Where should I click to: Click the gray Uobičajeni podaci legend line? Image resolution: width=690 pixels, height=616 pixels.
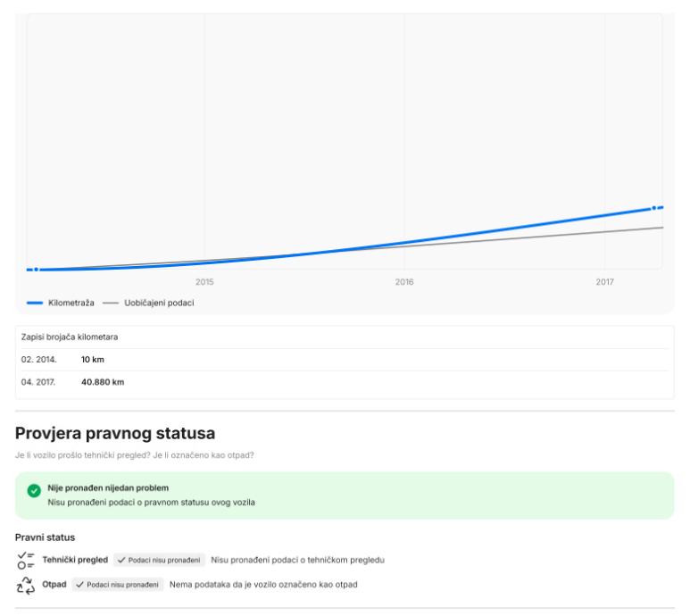[111, 303]
